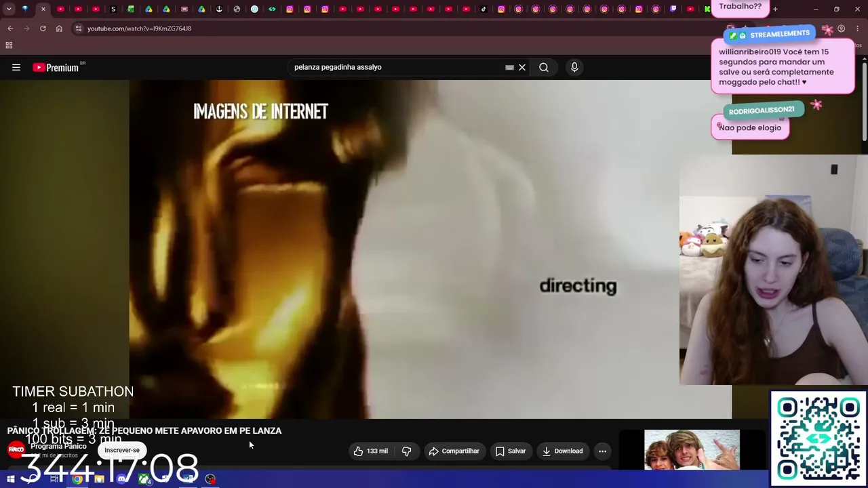
Task: Open Xbox app from taskbar
Action: (144, 479)
